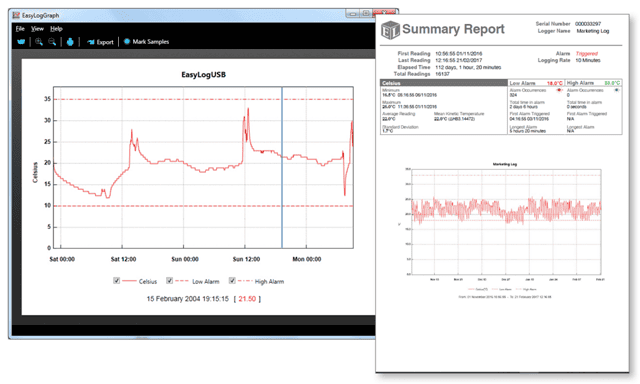Click the blue hand icon beside Export
Screen dimensions: 640x384
[70, 42]
